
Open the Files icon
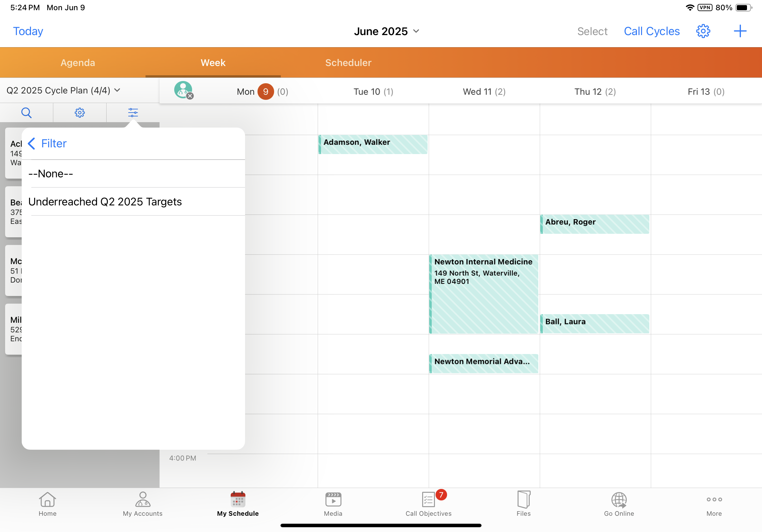coord(523,504)
